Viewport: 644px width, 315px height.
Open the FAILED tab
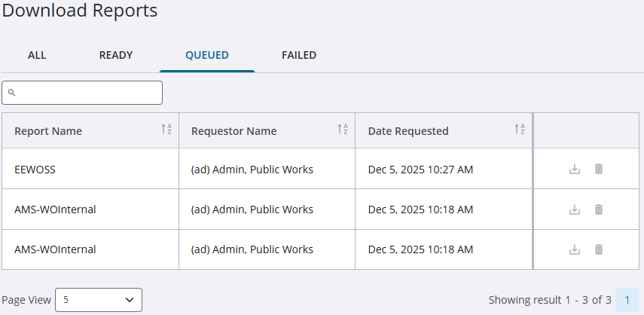tap(299, 55)
